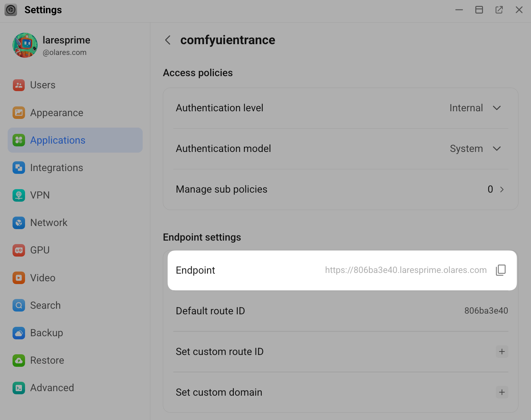
Task: Add a custom route ID
Action: [502, 352]
